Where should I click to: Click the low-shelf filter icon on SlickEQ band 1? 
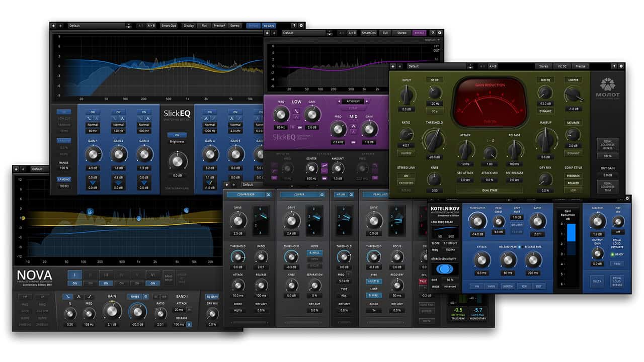pos(90,118)
